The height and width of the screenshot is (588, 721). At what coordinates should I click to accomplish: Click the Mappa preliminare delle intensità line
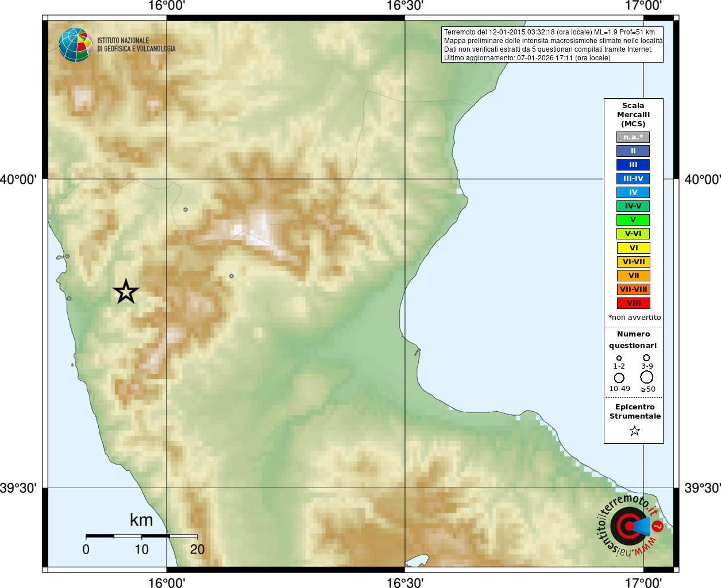553,41
